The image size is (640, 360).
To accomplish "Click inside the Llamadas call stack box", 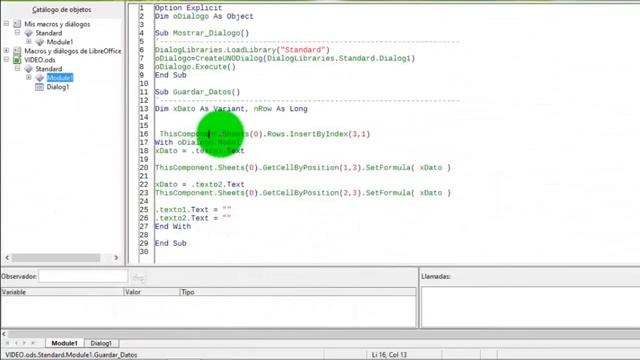I will pyautogui.click(x=531, y=307).
